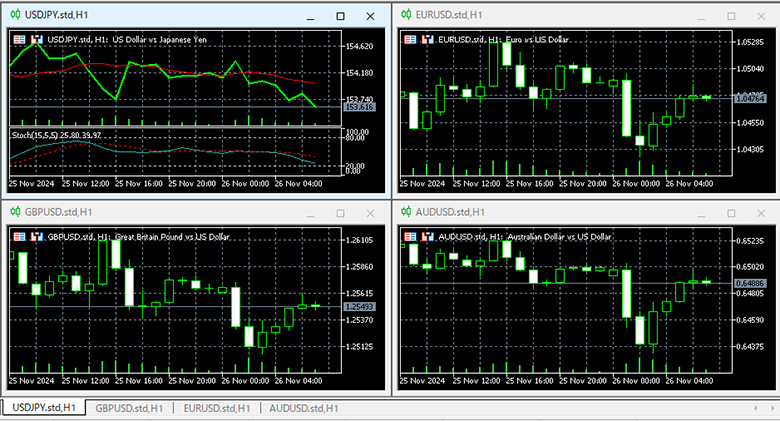The height and width of the screenshot is (421, 780).
Task: Maximize the EURUSD.std,H1 chart window
Action: coord(731,16)
